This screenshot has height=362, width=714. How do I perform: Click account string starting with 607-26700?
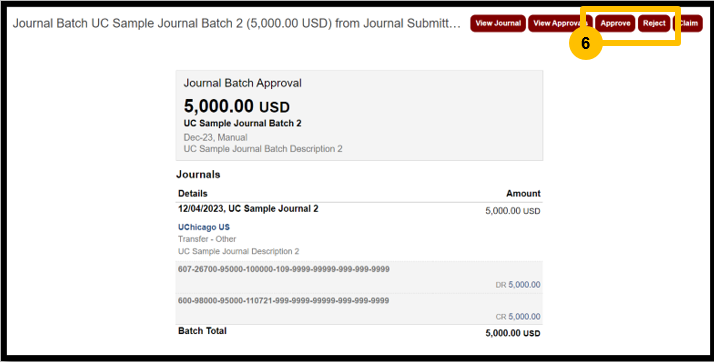click(284, 270)
